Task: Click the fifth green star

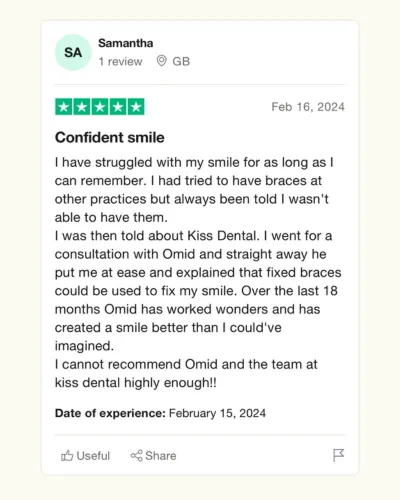Action: coord(136,107)
